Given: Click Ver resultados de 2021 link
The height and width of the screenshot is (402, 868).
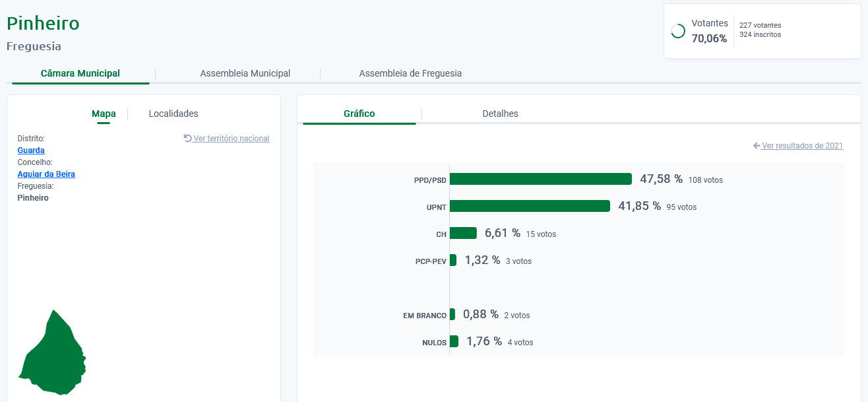Looking at the screenshot, I should (x=802, y=146).
